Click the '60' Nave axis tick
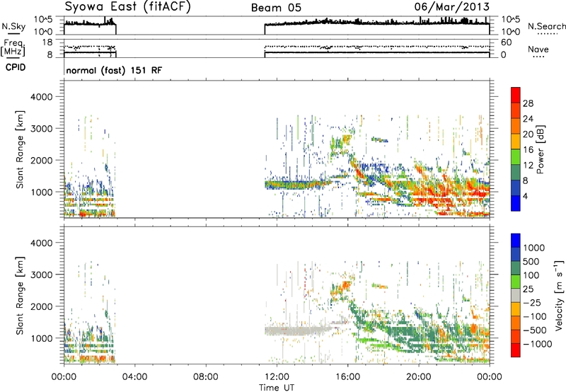Viewport: 566px width, 392px height. [507, 42]
